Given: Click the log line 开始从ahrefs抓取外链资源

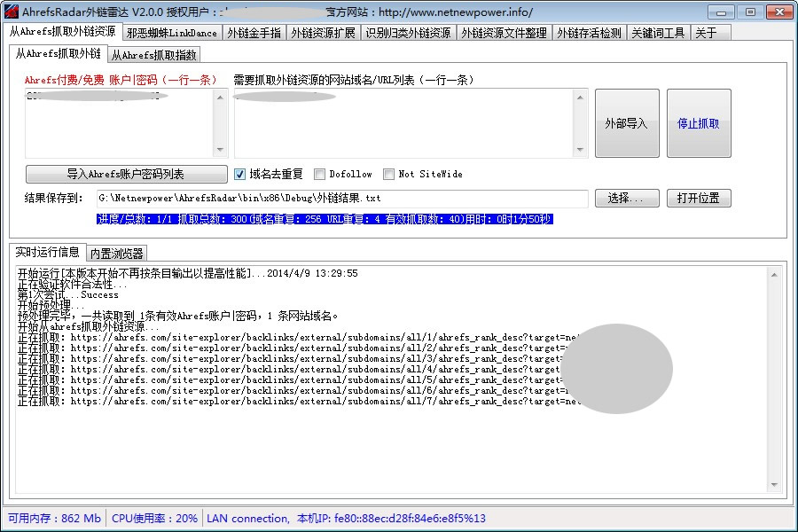Looking at the screenshot, I should coord(89,327).
